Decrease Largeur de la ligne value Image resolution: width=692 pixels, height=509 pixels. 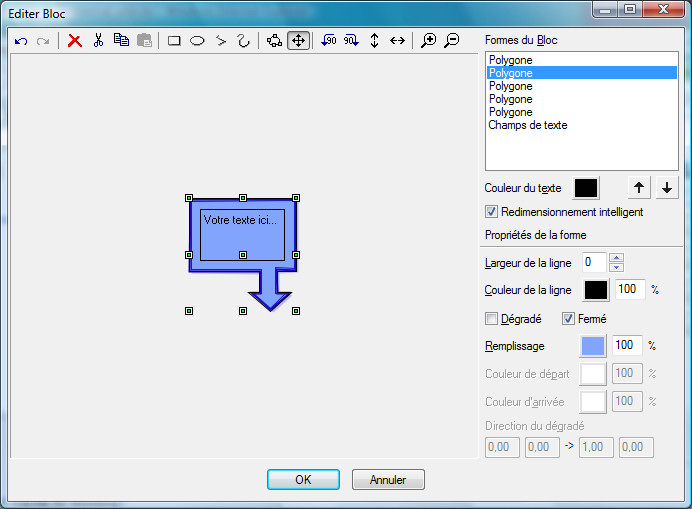pyautogui.click(x=616, y=268)
